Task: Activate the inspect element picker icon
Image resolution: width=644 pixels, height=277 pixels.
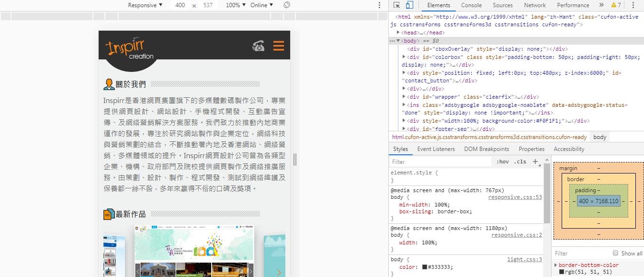Action: pyautogui.click(x=397, y=5)
